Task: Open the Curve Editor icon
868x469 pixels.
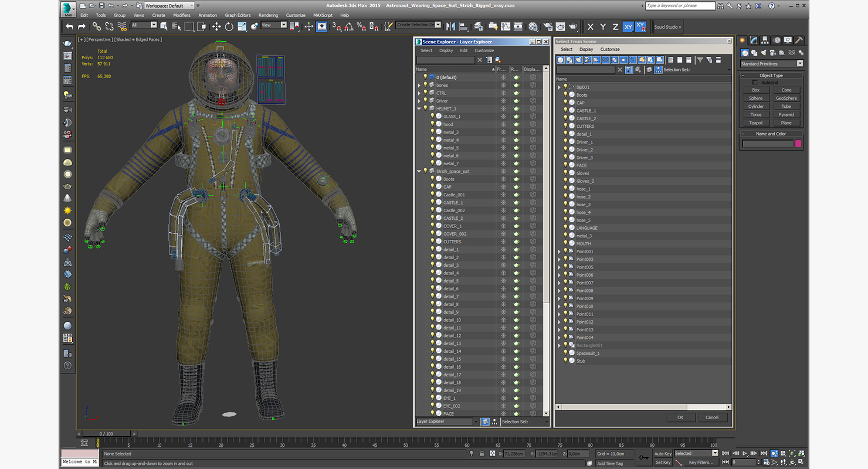Action: [x=506, y=26]
